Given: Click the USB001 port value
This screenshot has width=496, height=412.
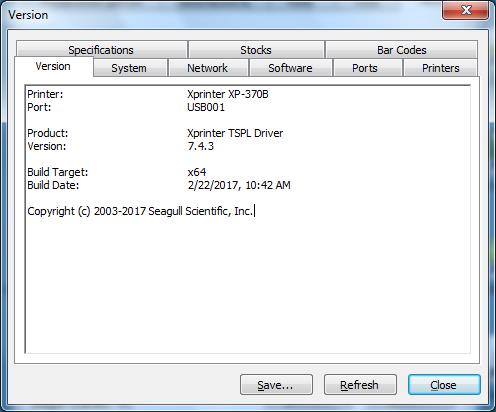Looking at the screenshot, I should point(206,107).
